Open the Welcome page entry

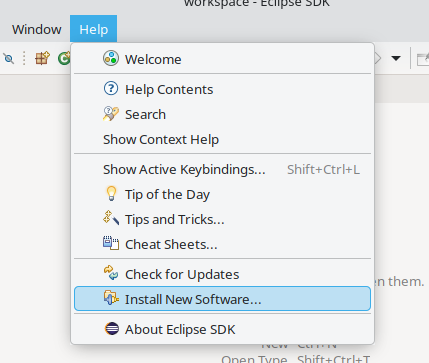pyautogui.click(x=222, y=59)
